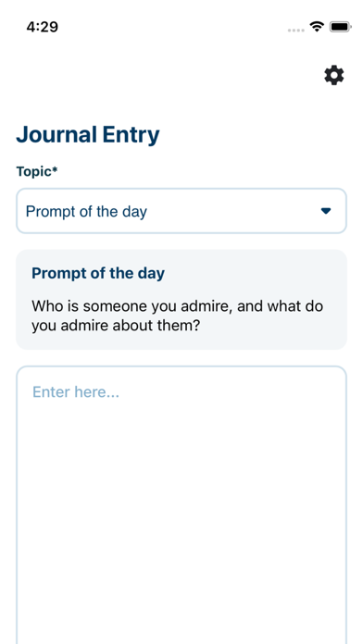Click the empty middle of the entry text box
363x644 pixels.
tap(181, 505)
